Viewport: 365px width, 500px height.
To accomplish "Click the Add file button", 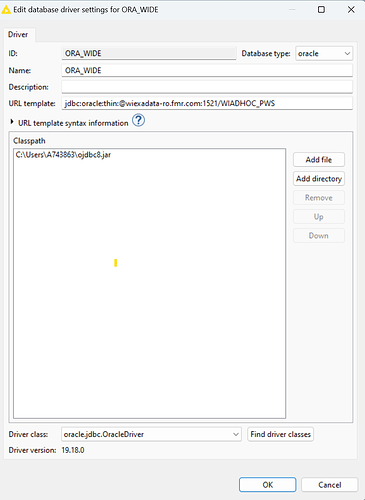I will click(319, 160).
